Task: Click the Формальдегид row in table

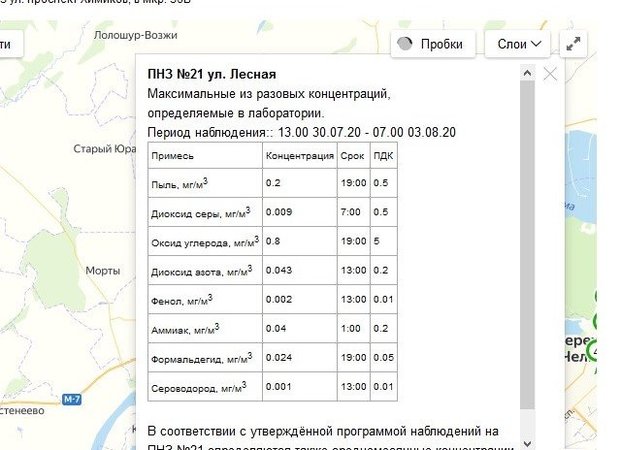Action: pos(200,357)
